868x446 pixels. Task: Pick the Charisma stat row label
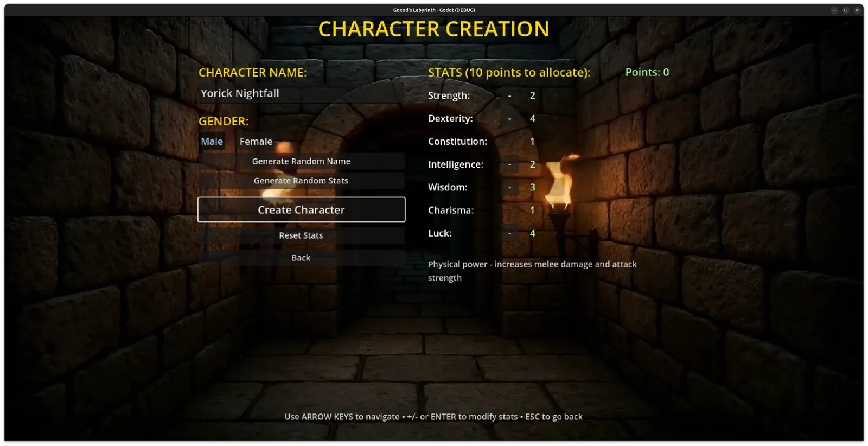coord(450,211)
